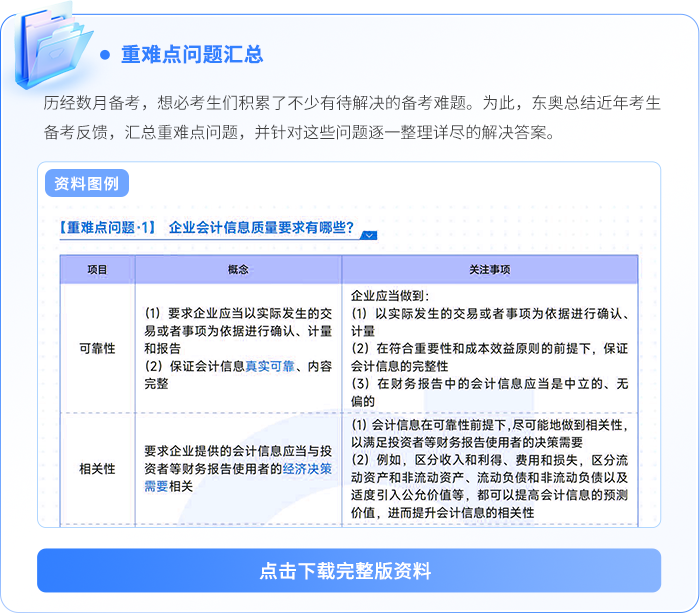
Task: Click the 可靠性 concept cell starting 要求企业应当以实际发生
Action: point(238,348)
